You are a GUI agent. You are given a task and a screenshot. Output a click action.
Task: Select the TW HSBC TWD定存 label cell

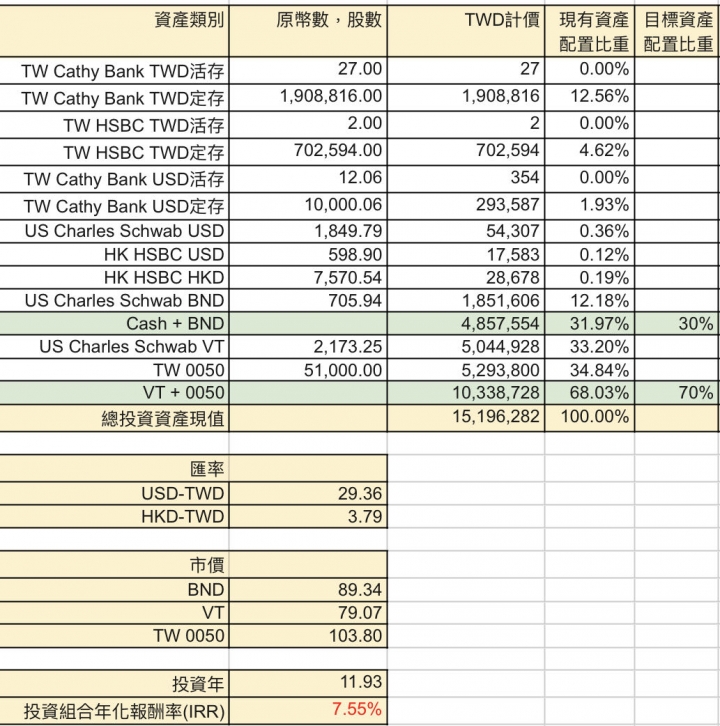click(x=114, y=151)
